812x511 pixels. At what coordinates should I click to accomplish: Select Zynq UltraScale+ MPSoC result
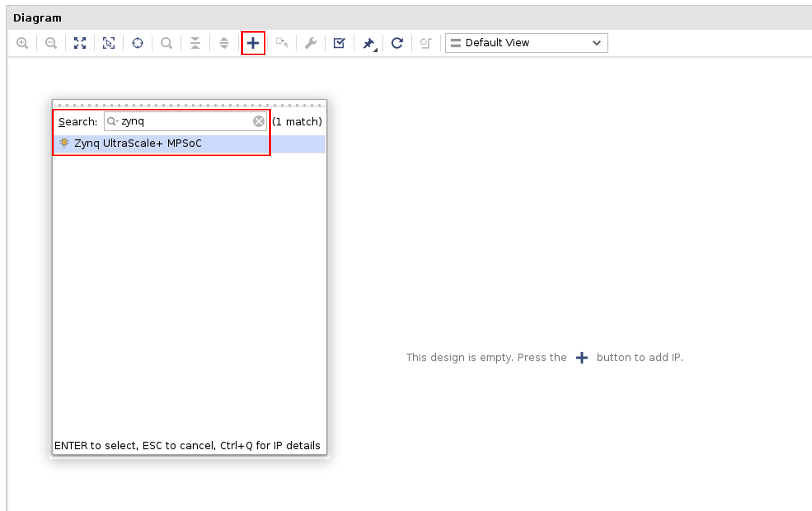138,143
